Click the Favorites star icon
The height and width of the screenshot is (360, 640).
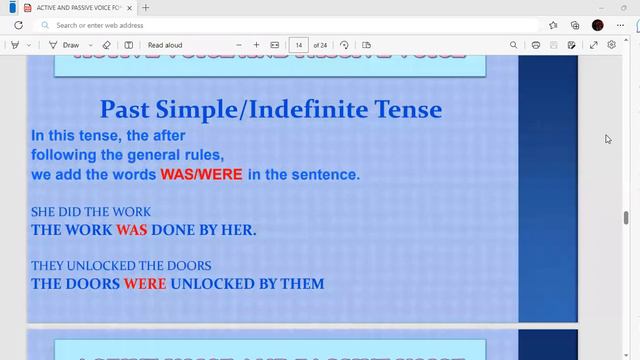pyautogui.click(x=553, y=25)
